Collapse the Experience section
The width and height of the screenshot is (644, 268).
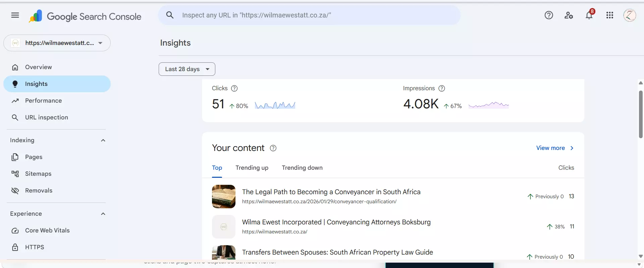[103, 214]
